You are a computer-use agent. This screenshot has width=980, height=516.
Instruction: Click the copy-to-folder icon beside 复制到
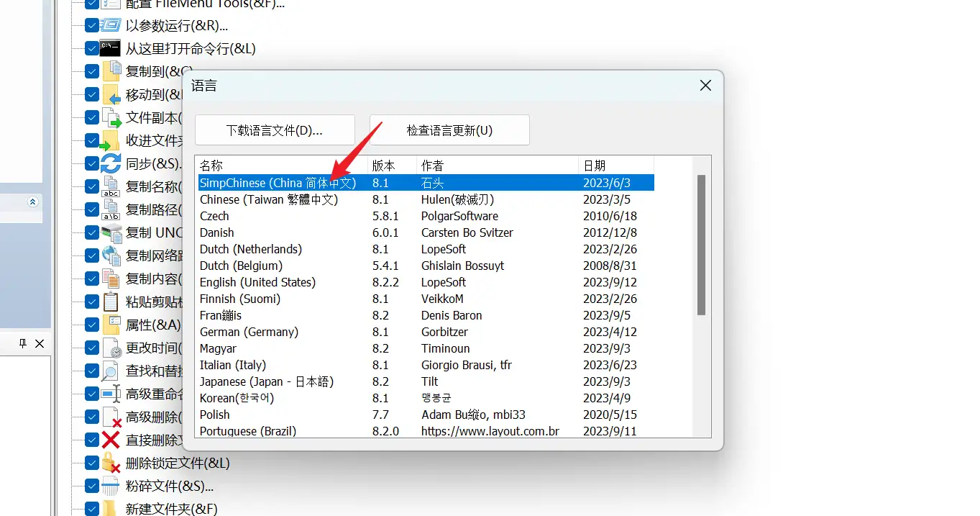(x=110, y=71)
